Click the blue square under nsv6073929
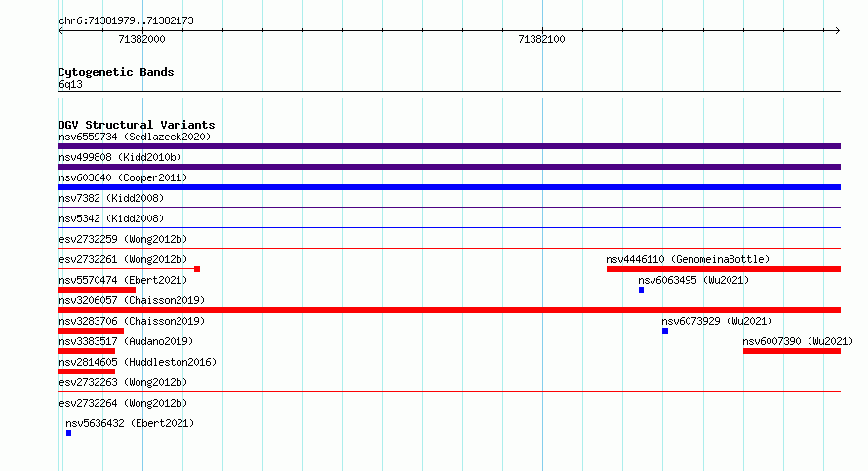The width and height of the screenshot is (868, 471). tap(665, 331)
